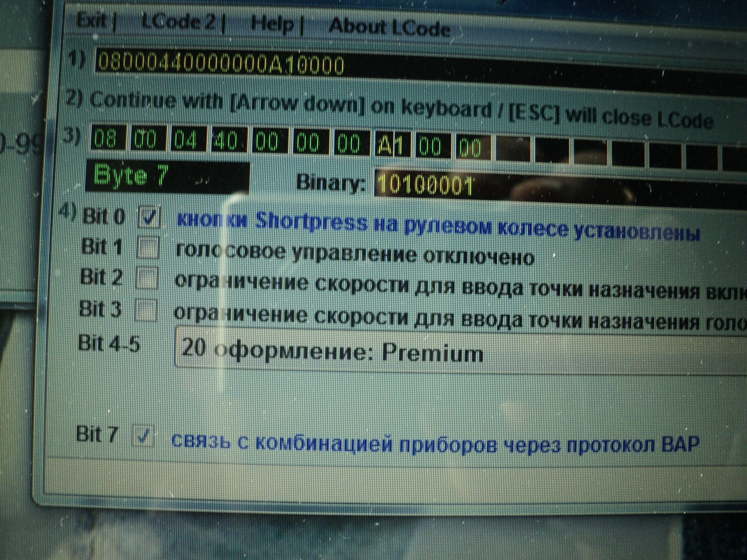
Task: Check the Bit 2 speed limit checkbox
Action: tap(146, 278)
